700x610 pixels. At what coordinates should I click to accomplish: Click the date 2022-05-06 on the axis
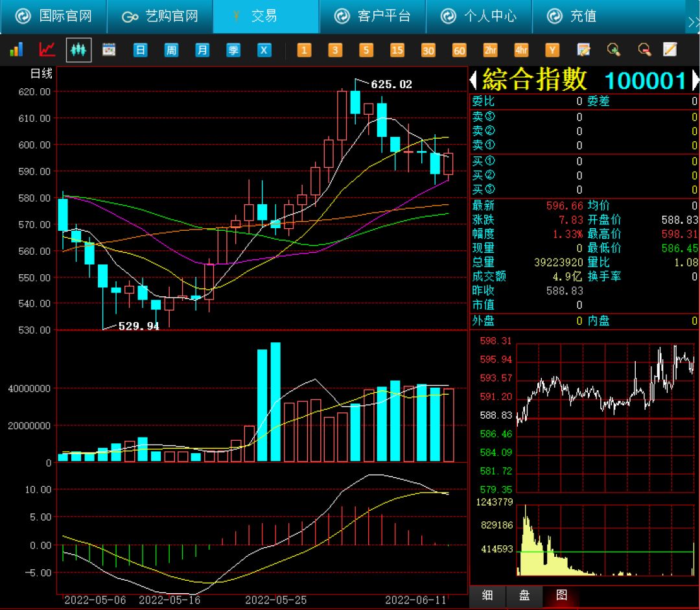[x=95, y=600]
